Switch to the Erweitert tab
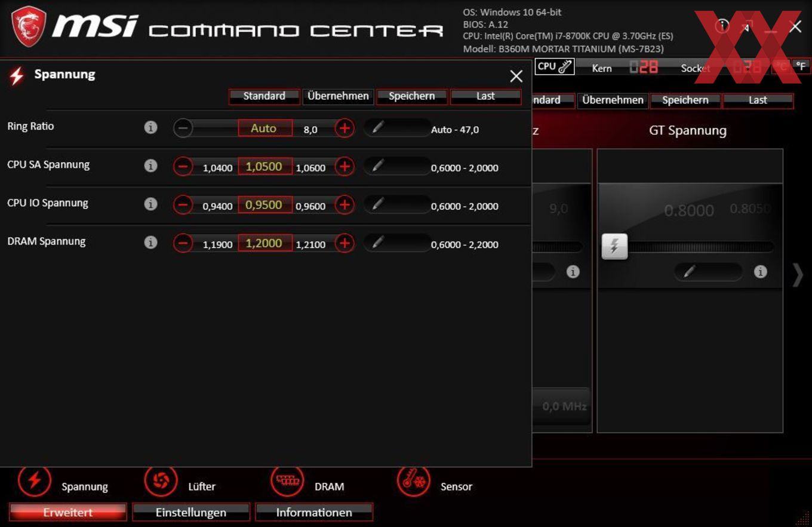 coord(68,513)
